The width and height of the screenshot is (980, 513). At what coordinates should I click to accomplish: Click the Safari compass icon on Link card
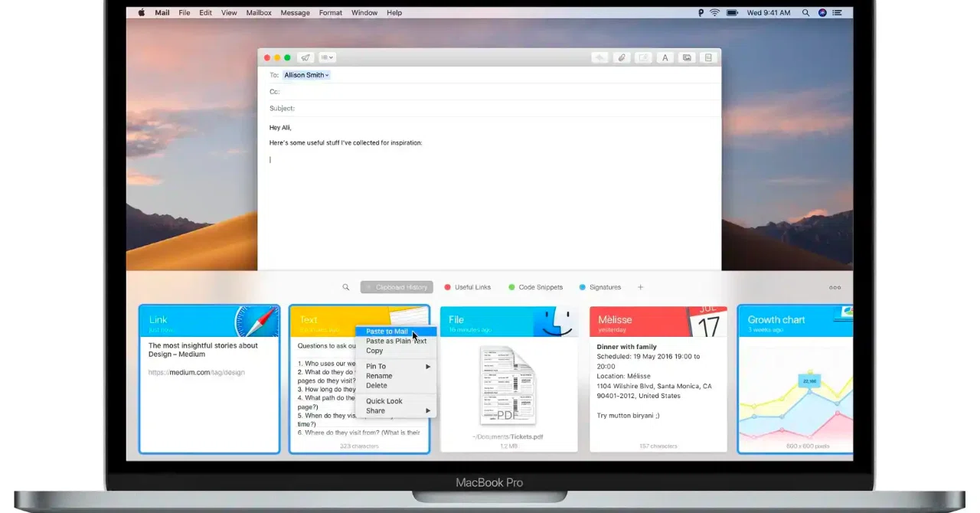click(x=256, y=322)
